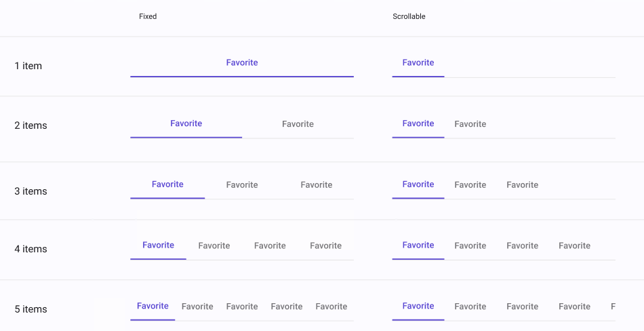Switch to the fifth Fixed tab in the 5 items row

331,307
